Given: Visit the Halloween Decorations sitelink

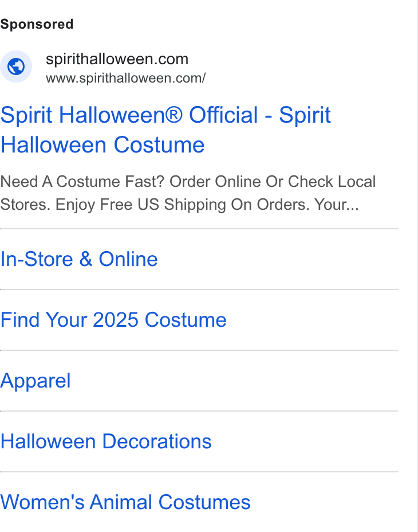Looking at the screenshot, I should click(106, 441).
